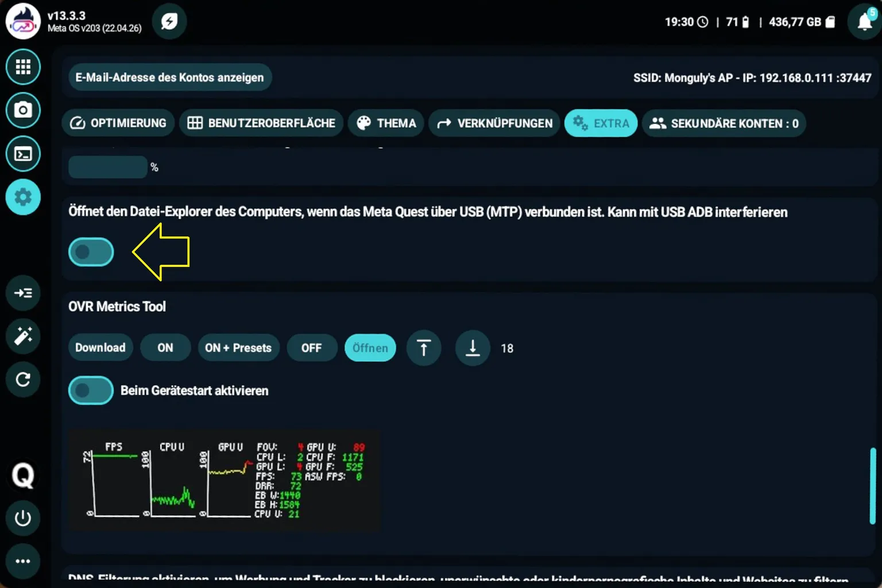
Task: Turn OVR Metrics OFF
Action: (312, 348)
